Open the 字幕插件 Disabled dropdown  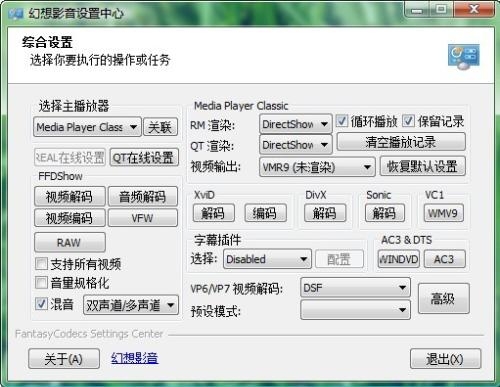pos(267,259)
